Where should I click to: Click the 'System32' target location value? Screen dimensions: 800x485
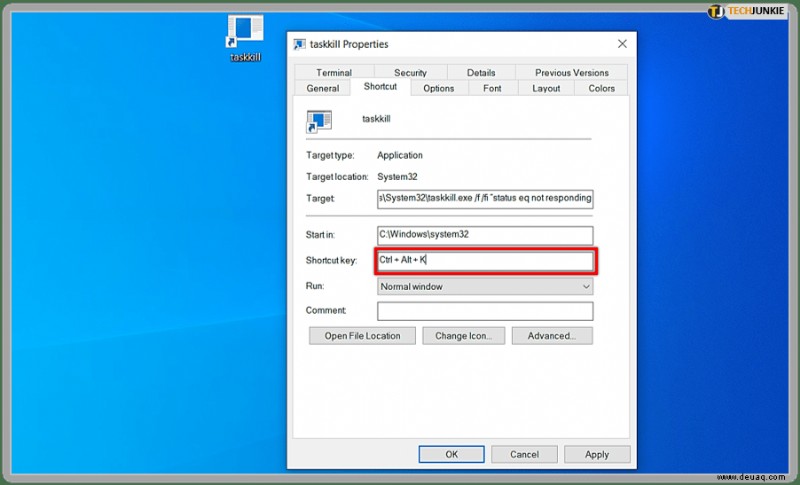click(397, 177)
